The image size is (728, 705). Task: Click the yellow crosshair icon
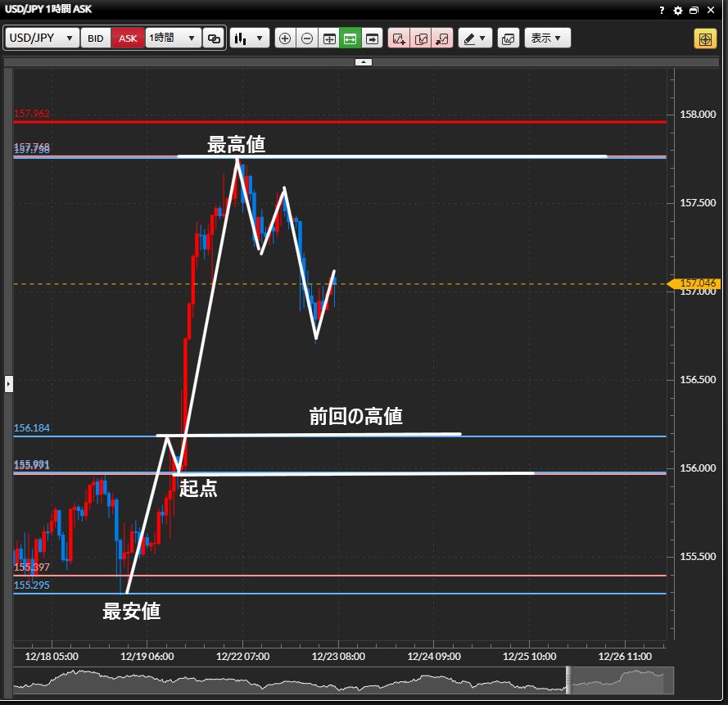(x=704, y=38)
